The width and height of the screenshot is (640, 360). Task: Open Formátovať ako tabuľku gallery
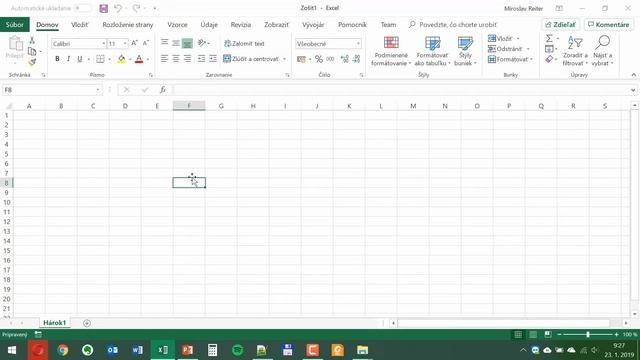click(432, 51)
